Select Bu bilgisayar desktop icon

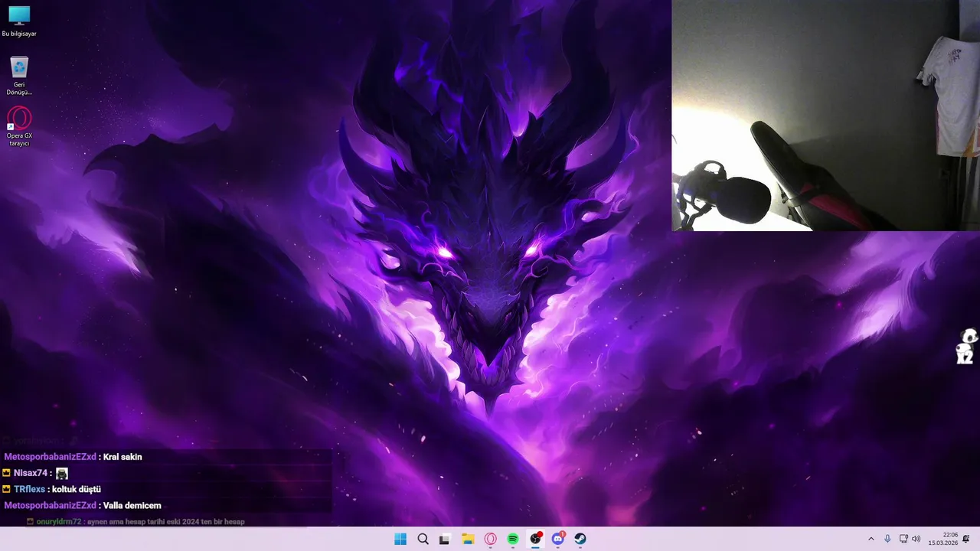click(x=19, y=21)
